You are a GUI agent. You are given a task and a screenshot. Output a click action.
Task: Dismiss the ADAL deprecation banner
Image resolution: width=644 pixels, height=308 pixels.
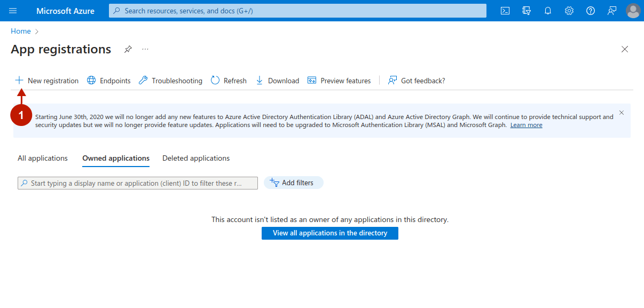621,113
